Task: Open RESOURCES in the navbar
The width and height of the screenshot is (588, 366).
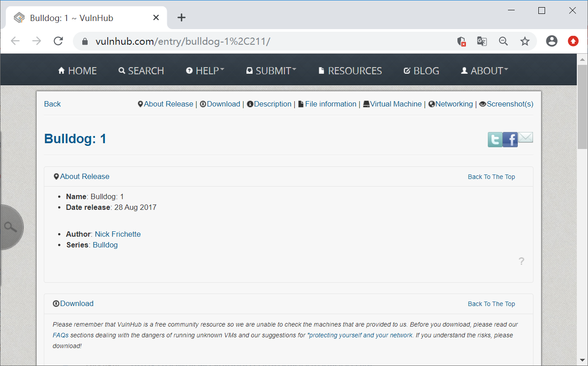Action: coord(350,71)
